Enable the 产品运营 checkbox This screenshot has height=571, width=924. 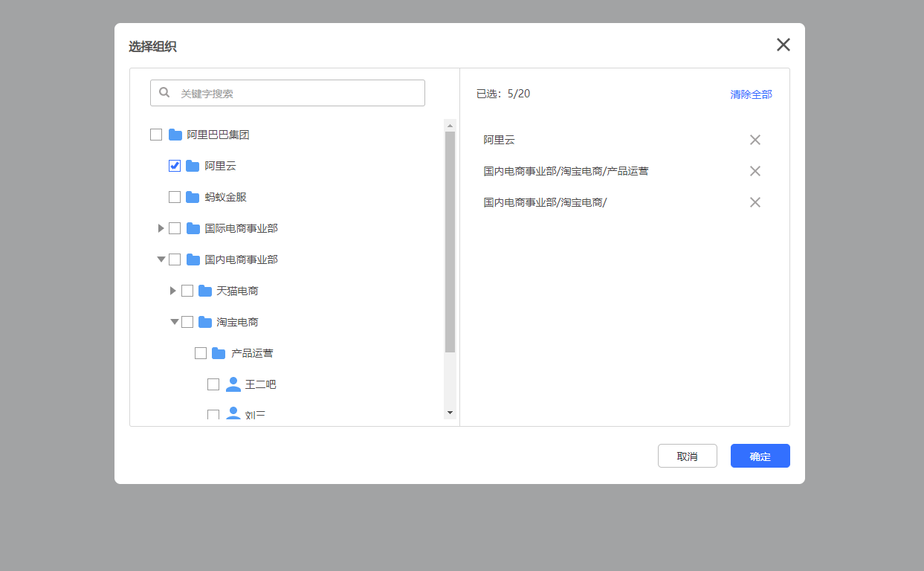pyautogui.click(x=201, y=353)
